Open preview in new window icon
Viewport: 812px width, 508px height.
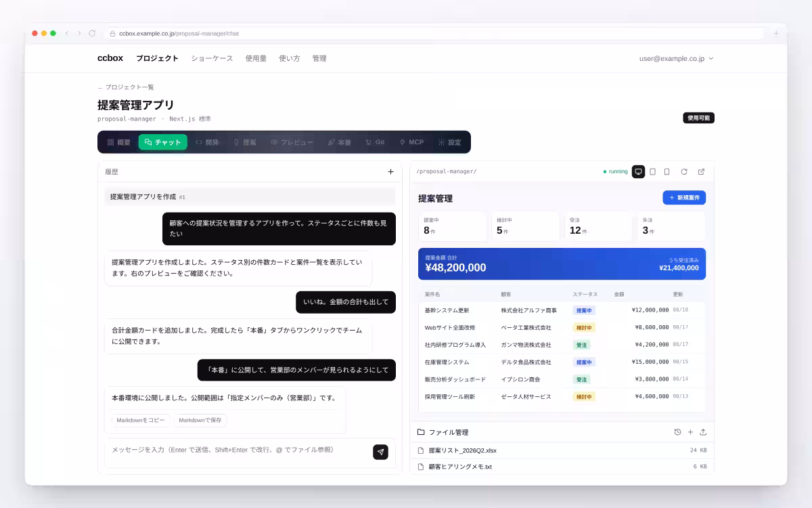click(701, 172)
